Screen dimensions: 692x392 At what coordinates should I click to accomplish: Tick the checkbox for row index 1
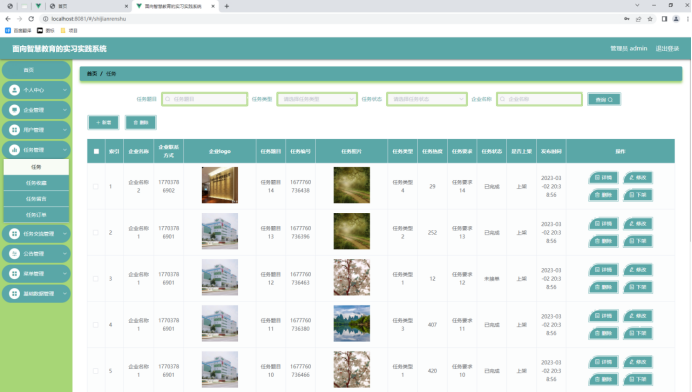[96, 187]
